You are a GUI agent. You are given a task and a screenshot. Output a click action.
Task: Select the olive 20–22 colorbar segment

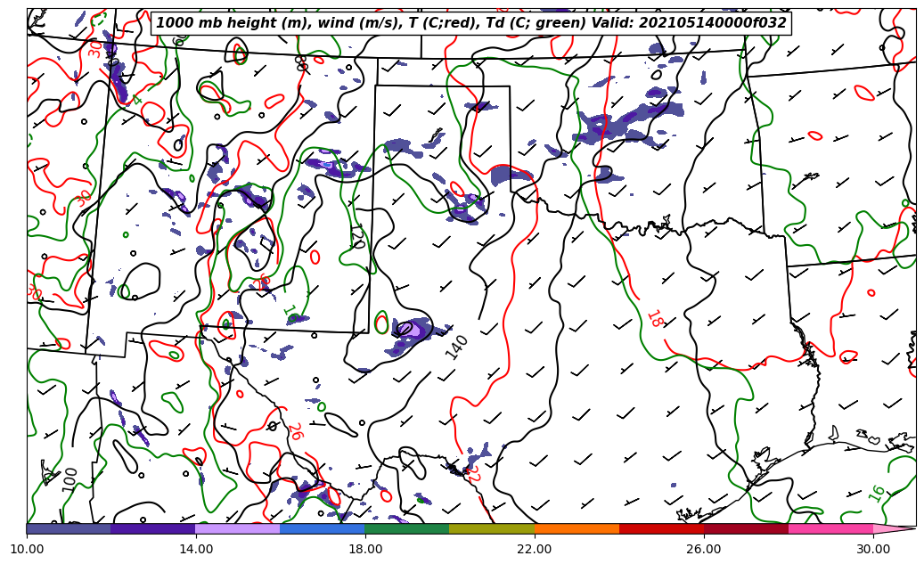pyautogui.click(x=492, y=528)
